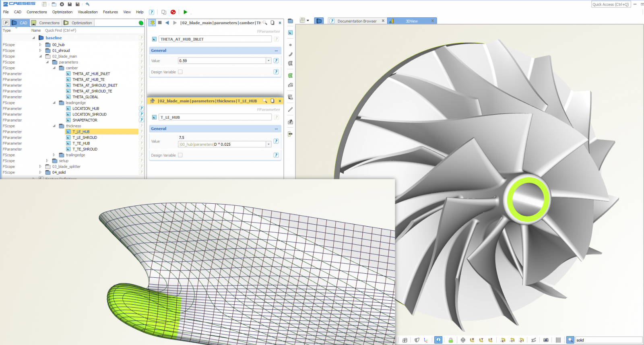Open the Visualization menu
Image resolution: width=644 pixels, height=345 pixels.
[x=88, y=12]
